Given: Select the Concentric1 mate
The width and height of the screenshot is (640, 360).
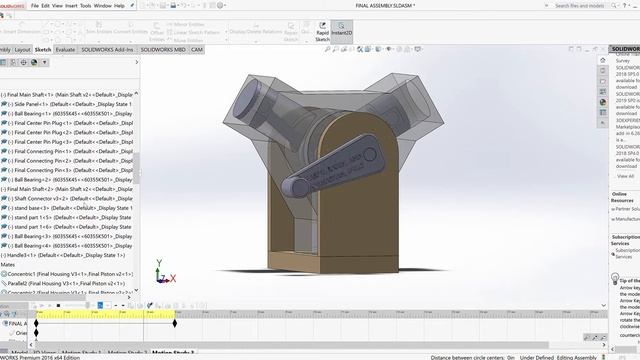Looking at the screenshot, I should tap(67, 274).
